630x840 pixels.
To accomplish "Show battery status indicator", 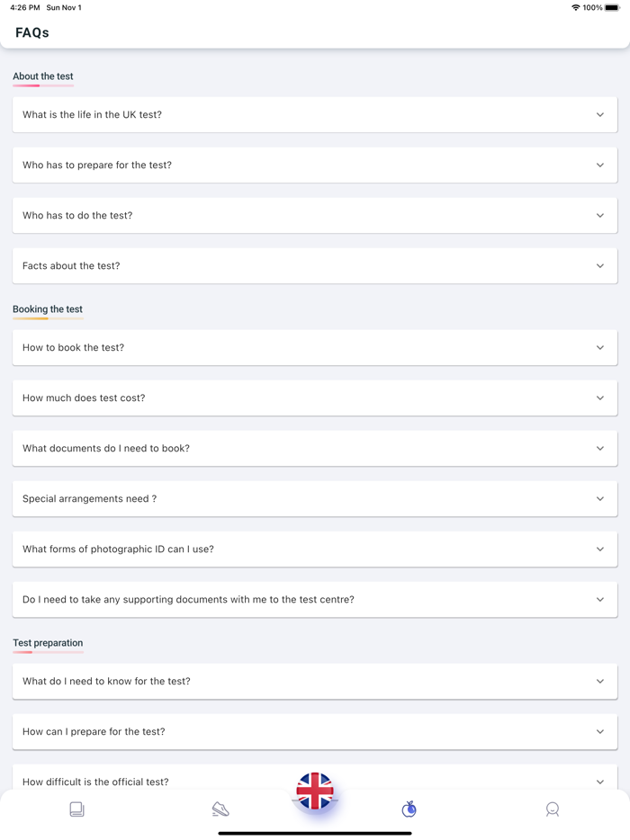I will (x=615, y=7).
